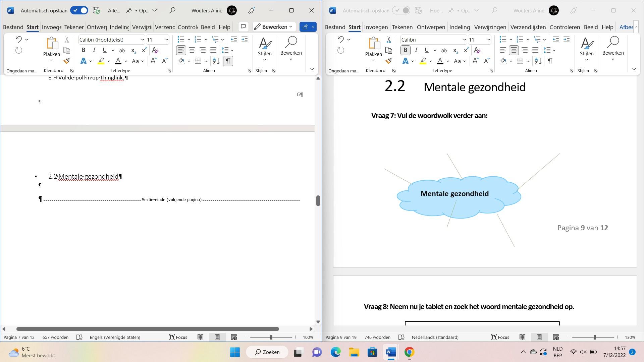Click Format Painter brush in left window

pyautogui.click(x=67, y=61)
